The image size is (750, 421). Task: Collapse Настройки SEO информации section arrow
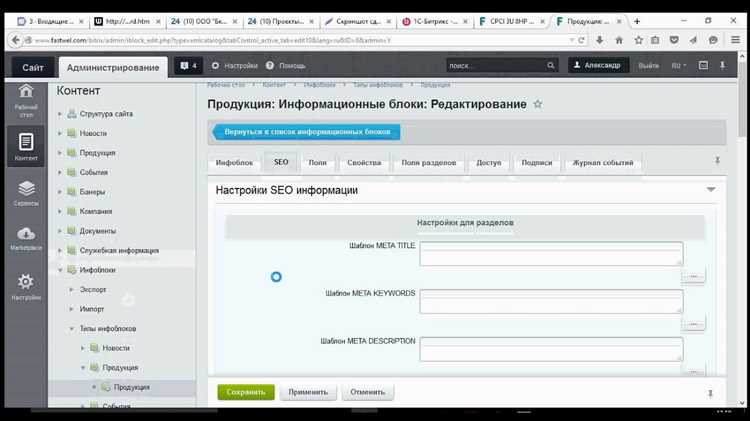pos(711,189)
